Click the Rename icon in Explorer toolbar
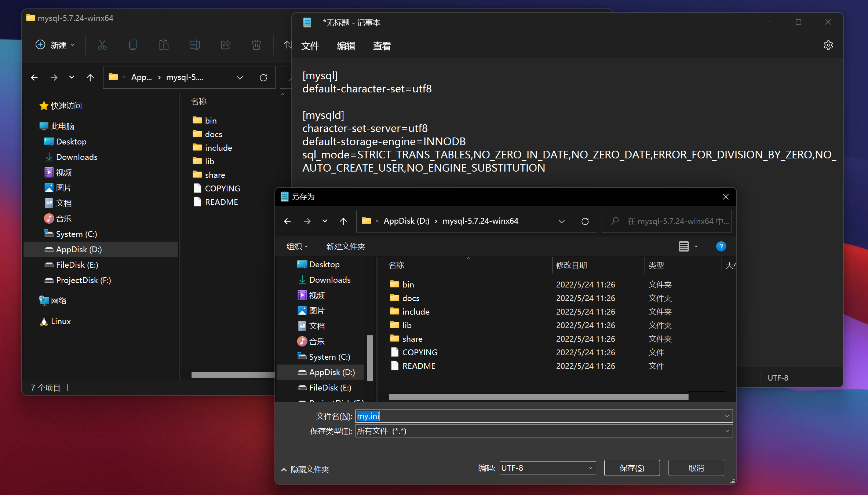868x495 pixels. 194,45
